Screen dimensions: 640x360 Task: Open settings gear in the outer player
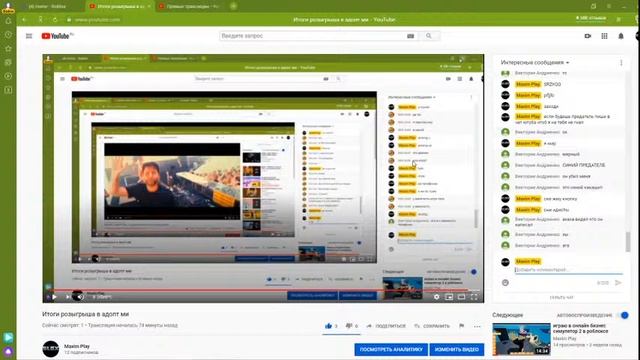436,297
